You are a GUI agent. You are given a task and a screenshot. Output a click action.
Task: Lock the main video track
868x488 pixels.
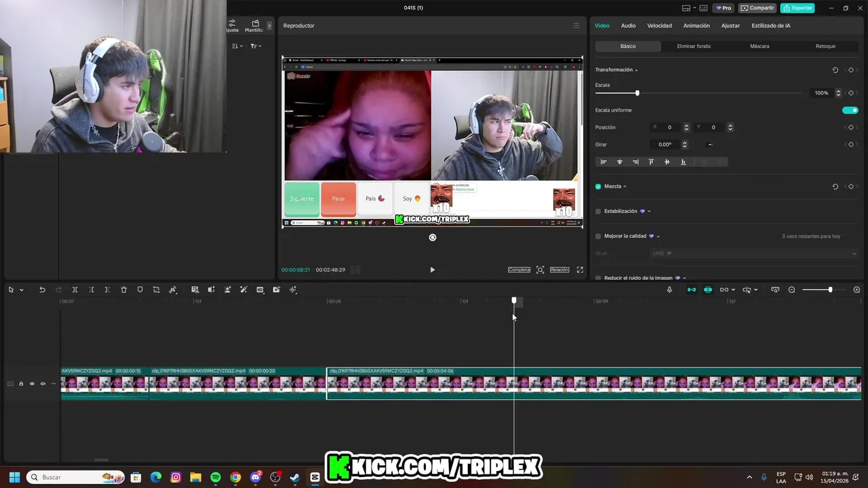[x=21, y=384]
